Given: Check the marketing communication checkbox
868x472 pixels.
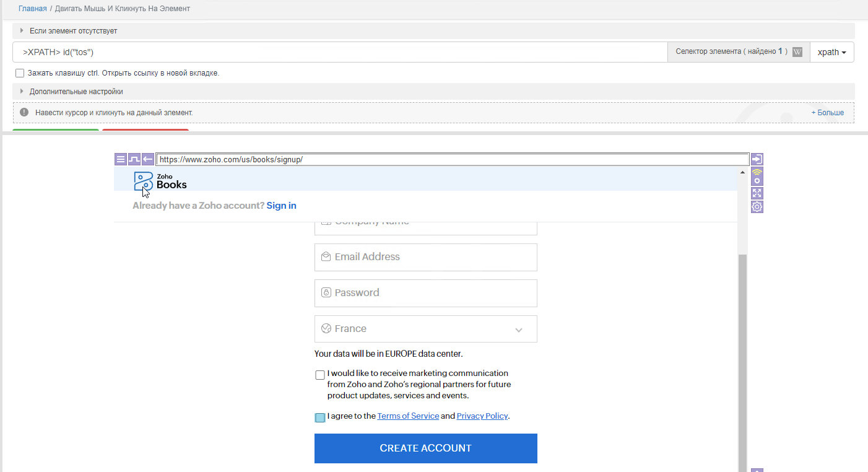Looking at the screenshot, I should pyautogui.click(x=319, y=375).
